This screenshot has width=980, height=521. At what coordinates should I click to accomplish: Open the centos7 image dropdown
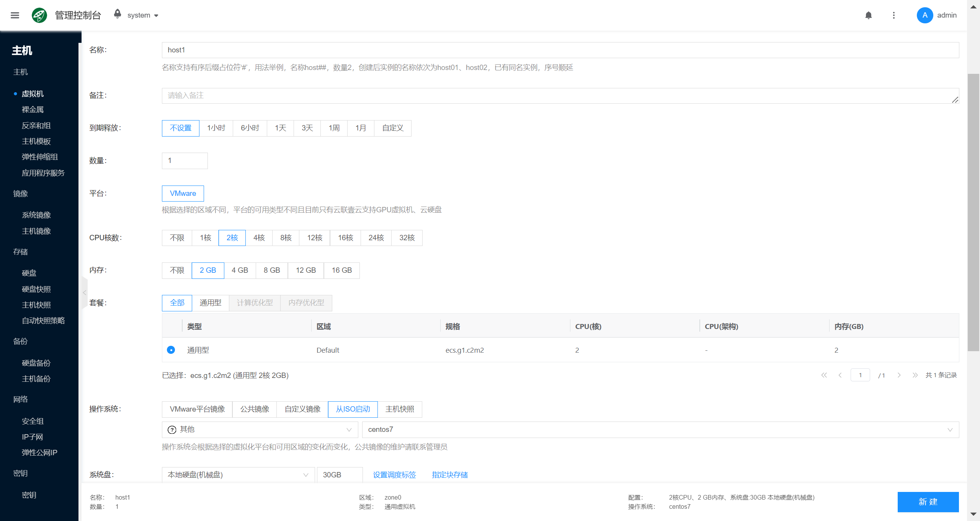pos(660,430)
